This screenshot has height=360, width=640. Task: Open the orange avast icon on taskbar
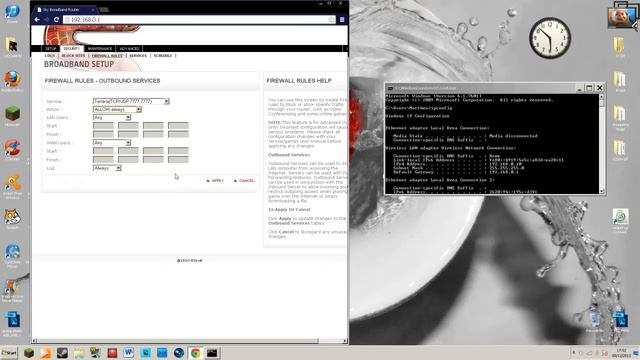[46, 353]
